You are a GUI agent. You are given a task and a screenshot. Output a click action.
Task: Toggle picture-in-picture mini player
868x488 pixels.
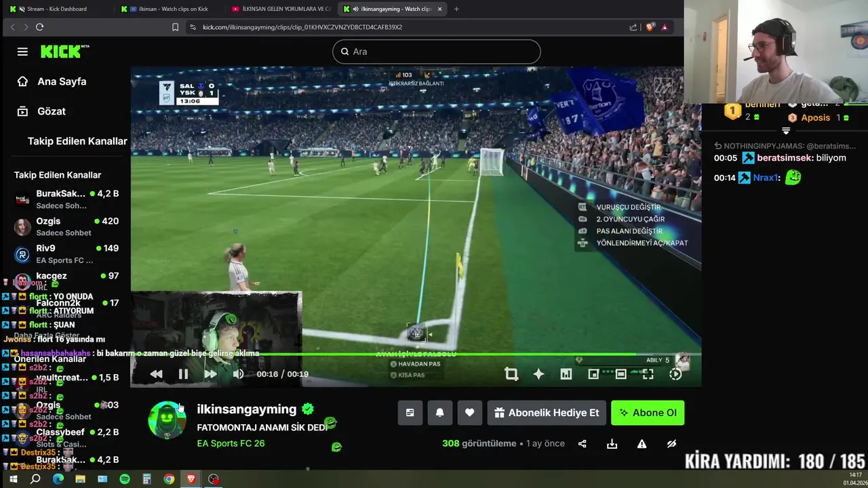click(593, 374)
